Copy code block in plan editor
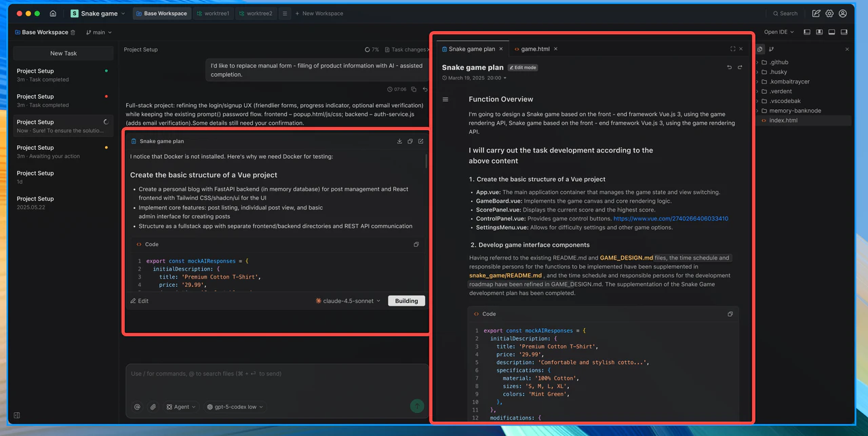Viewport: 868px width, 436px height. click(730, 314)
